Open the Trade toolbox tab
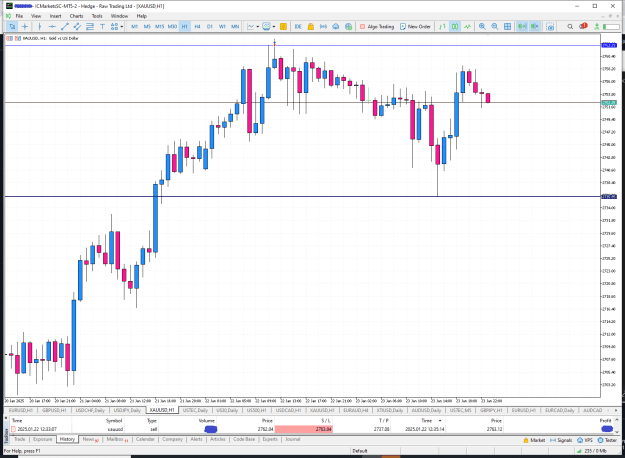 pos(20,439)
